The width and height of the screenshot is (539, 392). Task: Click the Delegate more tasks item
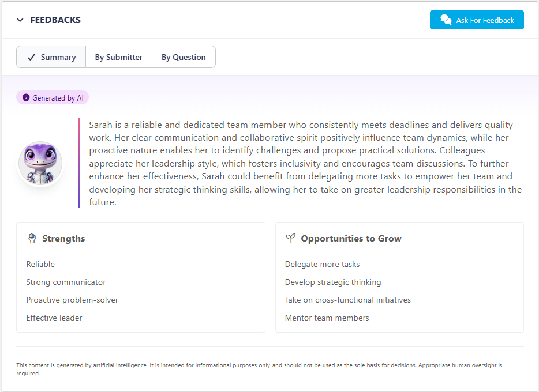click(x=322, y=264)
